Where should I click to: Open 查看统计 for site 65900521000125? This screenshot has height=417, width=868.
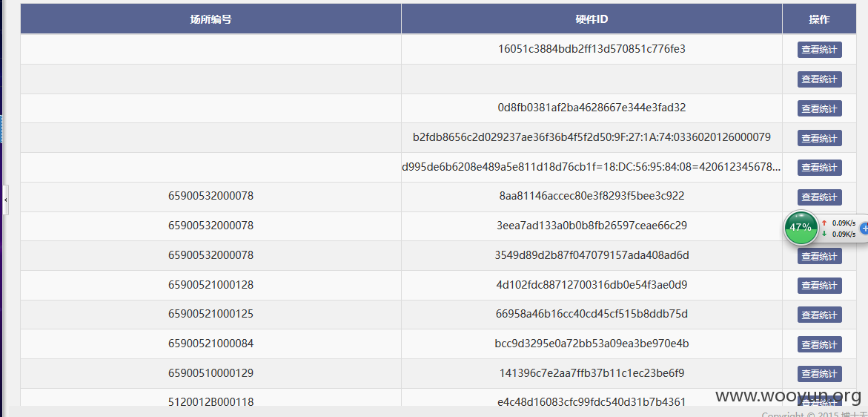click(x=819, y=315)
